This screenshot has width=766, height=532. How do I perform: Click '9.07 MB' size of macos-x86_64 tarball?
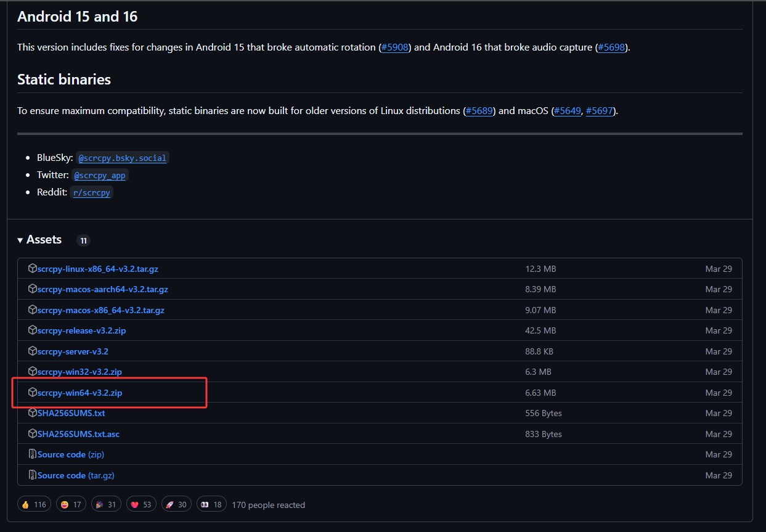(540, 310)
